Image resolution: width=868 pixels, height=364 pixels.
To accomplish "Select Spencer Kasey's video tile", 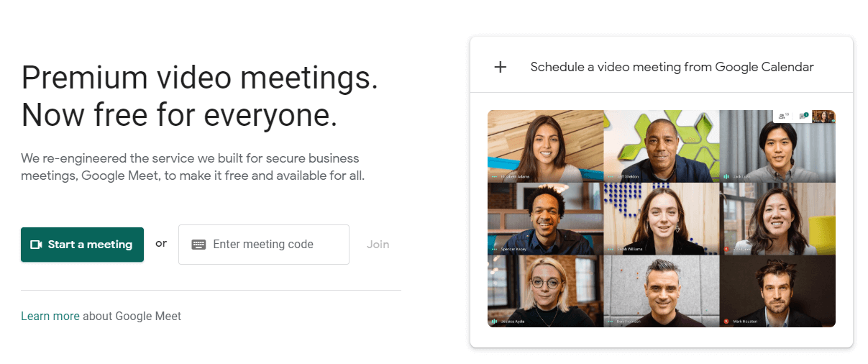I will click(546, 218).
